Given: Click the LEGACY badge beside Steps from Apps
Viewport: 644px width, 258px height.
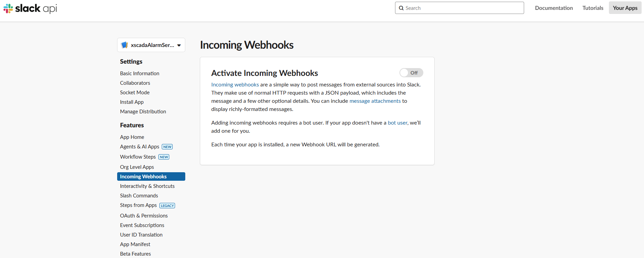Looking at the screenshot, I should 167,206.
